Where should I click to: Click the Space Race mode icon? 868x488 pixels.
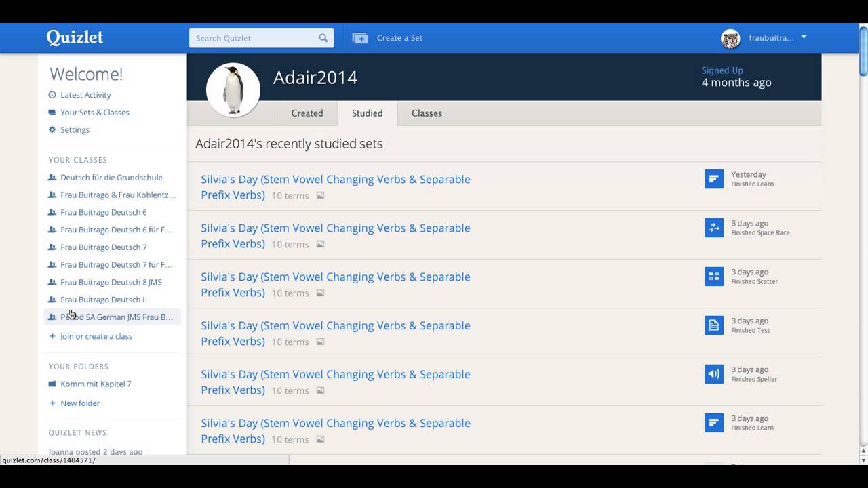pos(714,228)
